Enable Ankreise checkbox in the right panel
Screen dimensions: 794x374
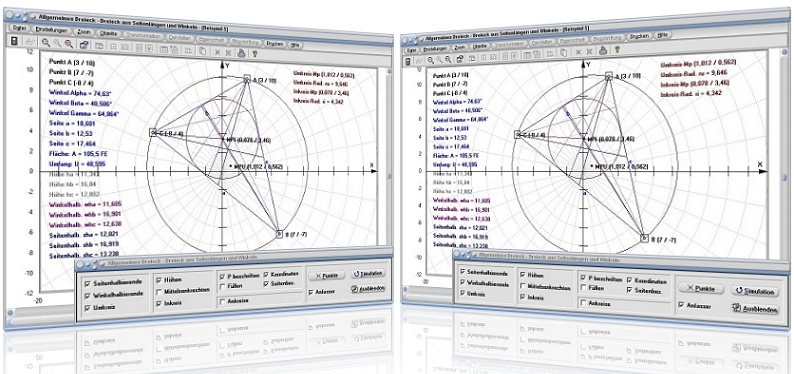point(584,302)
